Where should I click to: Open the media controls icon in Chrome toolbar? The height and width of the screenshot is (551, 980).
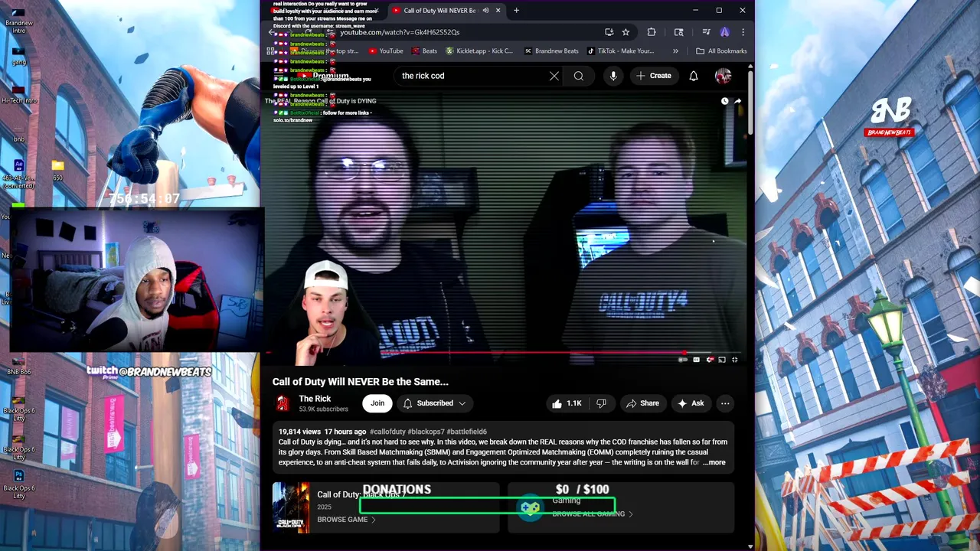pos(706,32)
